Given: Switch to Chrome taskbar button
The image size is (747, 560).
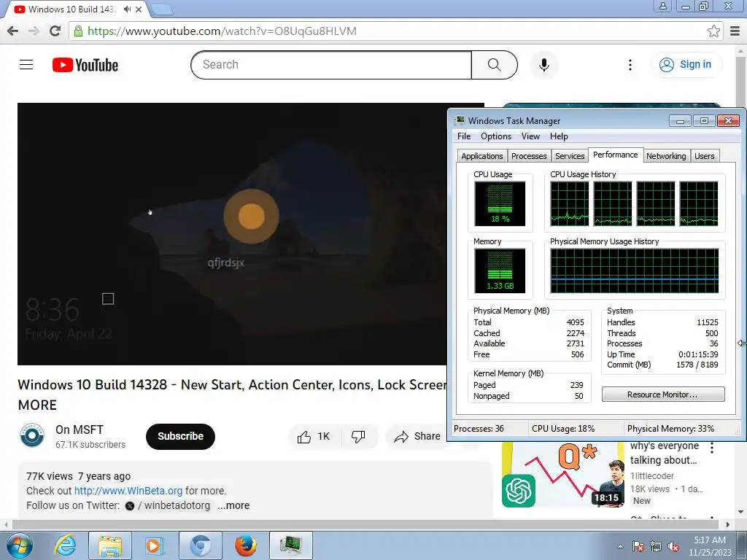Looking at the screenshot, I should pos(201,545).
